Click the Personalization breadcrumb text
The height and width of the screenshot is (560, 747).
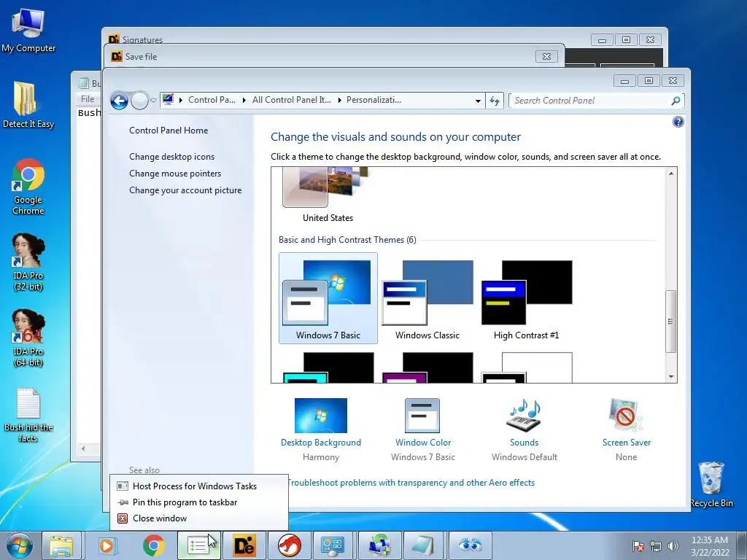click(x=373, y=100)
